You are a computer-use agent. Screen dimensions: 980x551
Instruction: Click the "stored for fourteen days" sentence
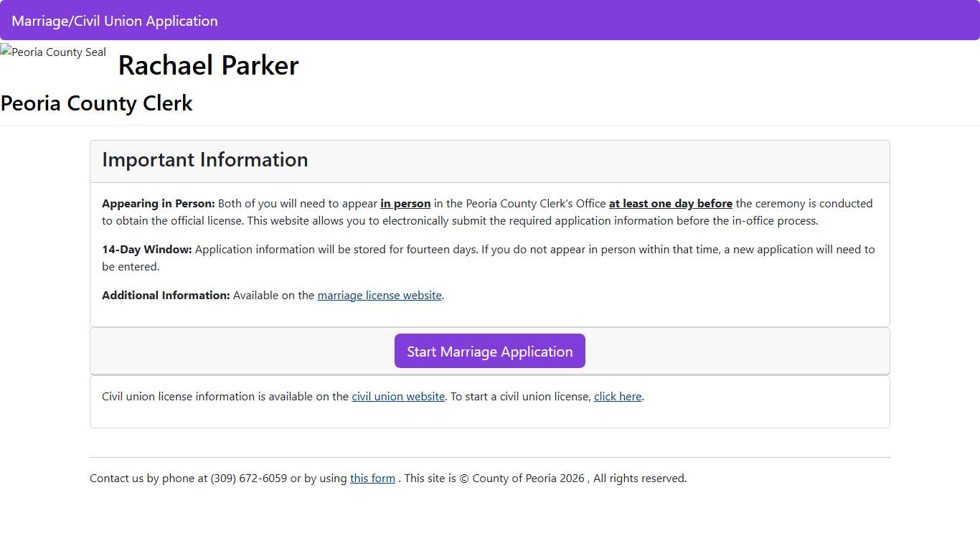click(402, 250)
